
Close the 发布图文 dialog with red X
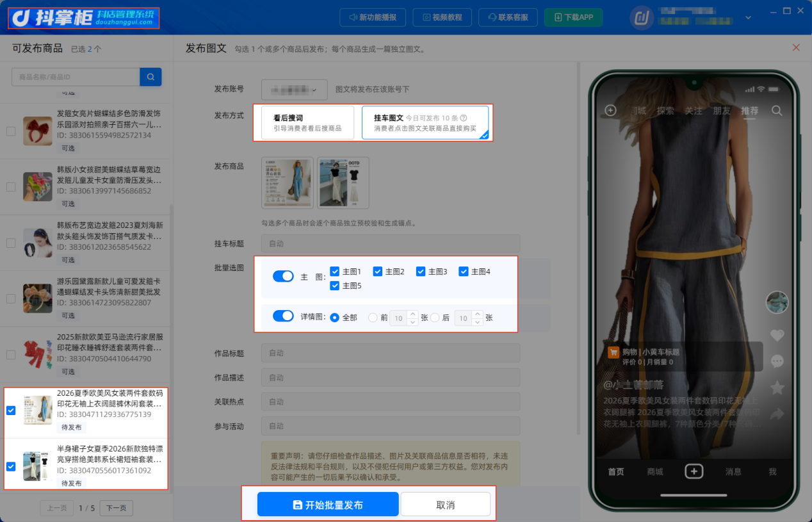pos(796,47)
